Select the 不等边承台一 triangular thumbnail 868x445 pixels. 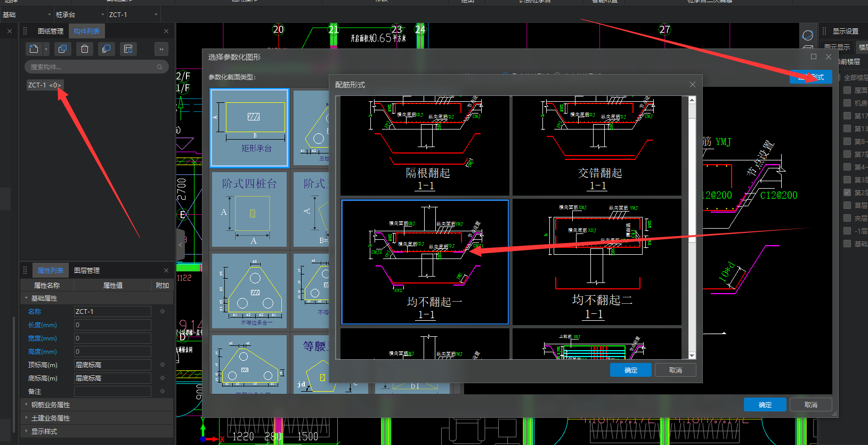[x=249, y=291]
